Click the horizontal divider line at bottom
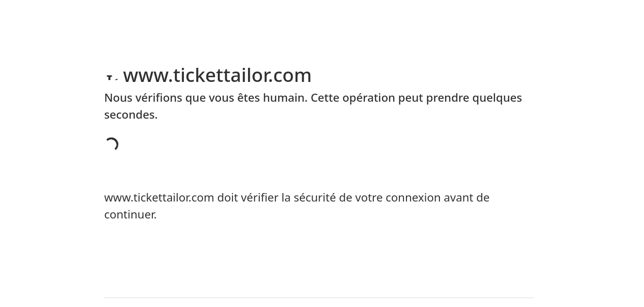Image resolution: width=644 pixels, height=307 pixels. click(x=319, y=298)
